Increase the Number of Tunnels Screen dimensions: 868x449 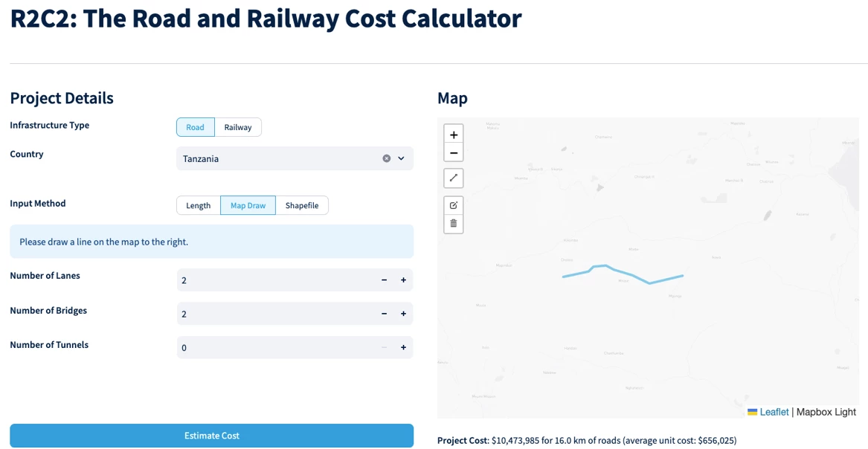[x=404, y=348]
